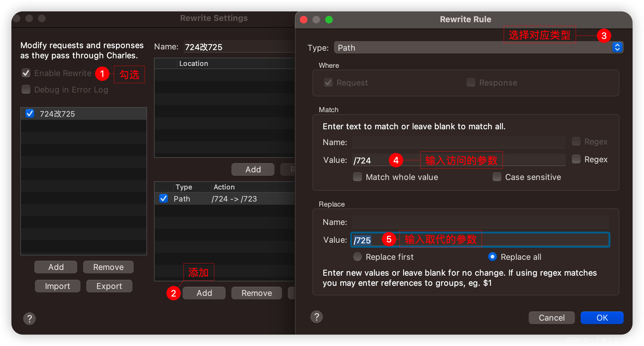Enable Case sensitive checkbox
The image size is (644, 346).
497,177
